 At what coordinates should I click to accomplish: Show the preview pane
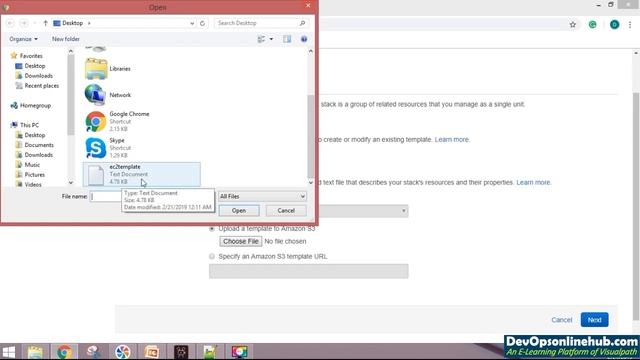[x=287, y=39]
